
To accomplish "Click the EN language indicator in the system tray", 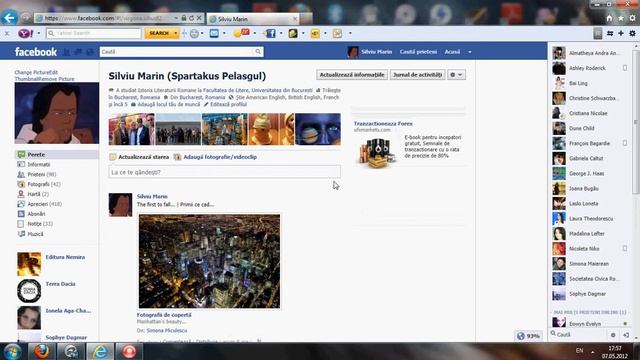I will 579,351.
